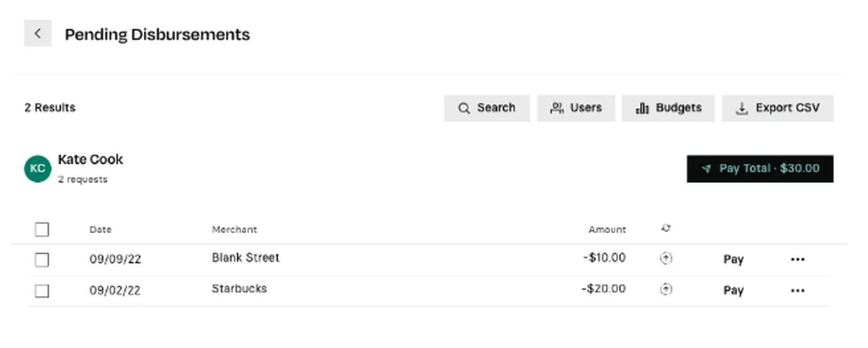This screenshot has height=348, width=868.
Task: Open more options for Blank Street row
Action: [x=798, y=260]
